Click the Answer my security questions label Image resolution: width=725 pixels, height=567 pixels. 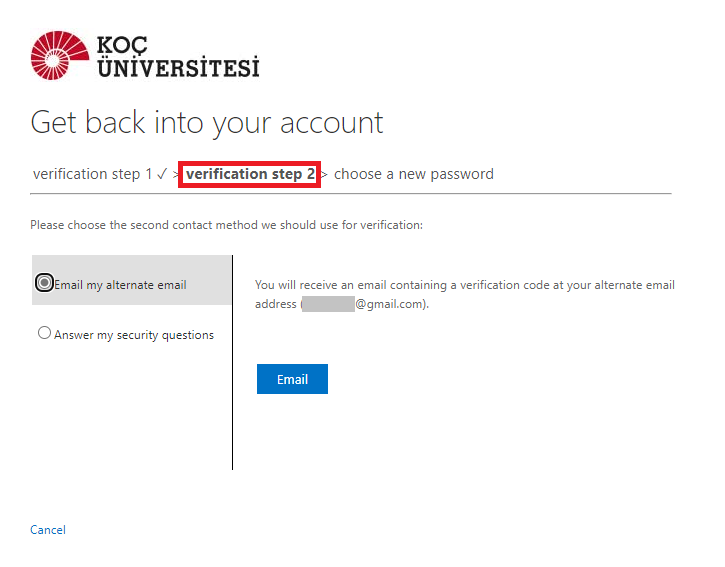(x=134, y=335)
